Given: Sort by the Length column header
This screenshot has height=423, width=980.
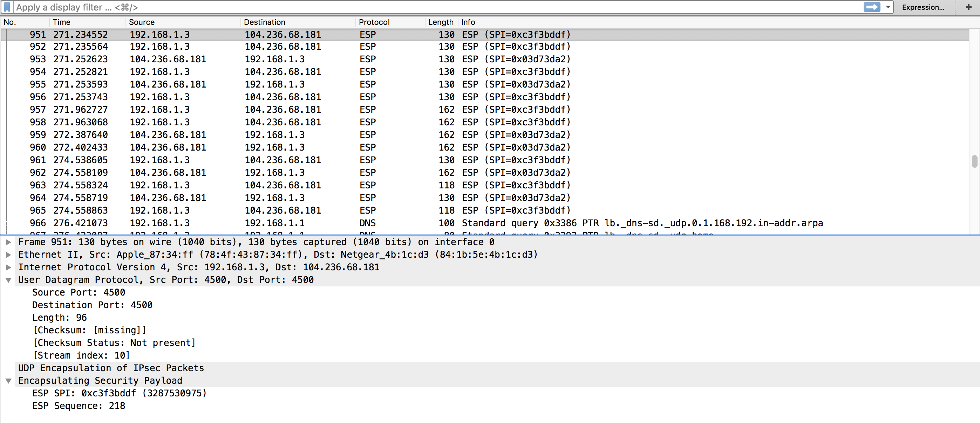Looking at the screenshot, I should tap(440, 22).
